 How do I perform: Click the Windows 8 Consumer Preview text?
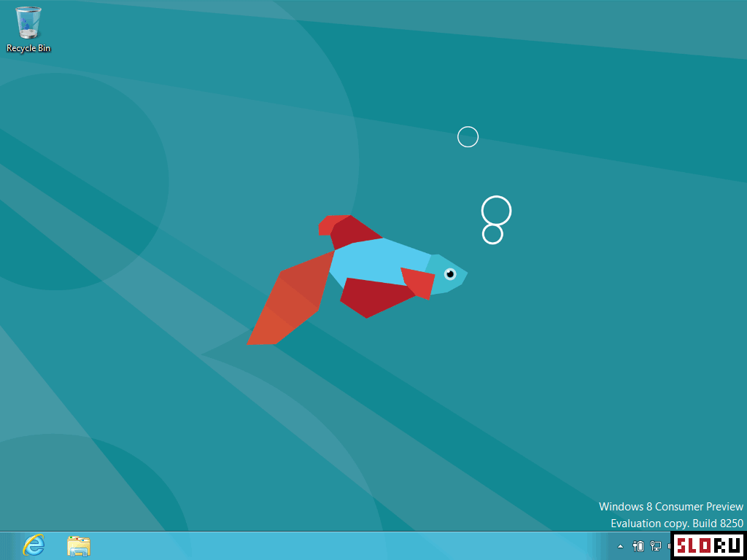pyautogui.click(x=670, y=506)
